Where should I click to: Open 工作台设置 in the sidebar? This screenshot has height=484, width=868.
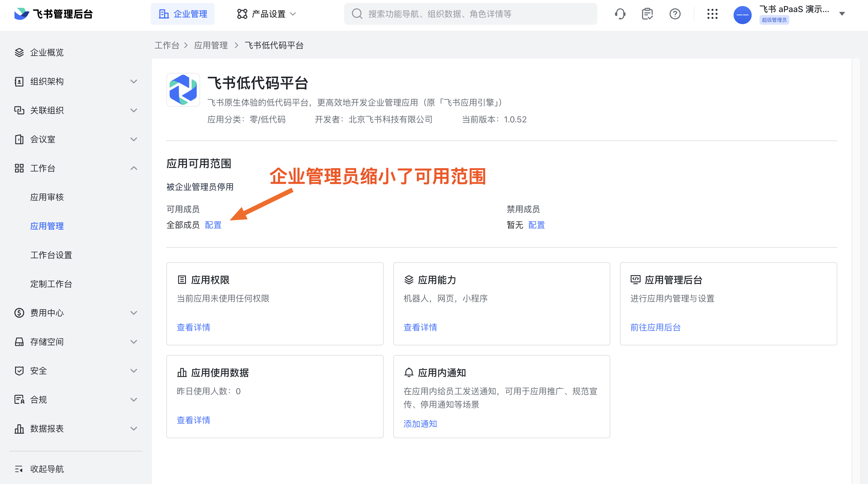(51, 255)
